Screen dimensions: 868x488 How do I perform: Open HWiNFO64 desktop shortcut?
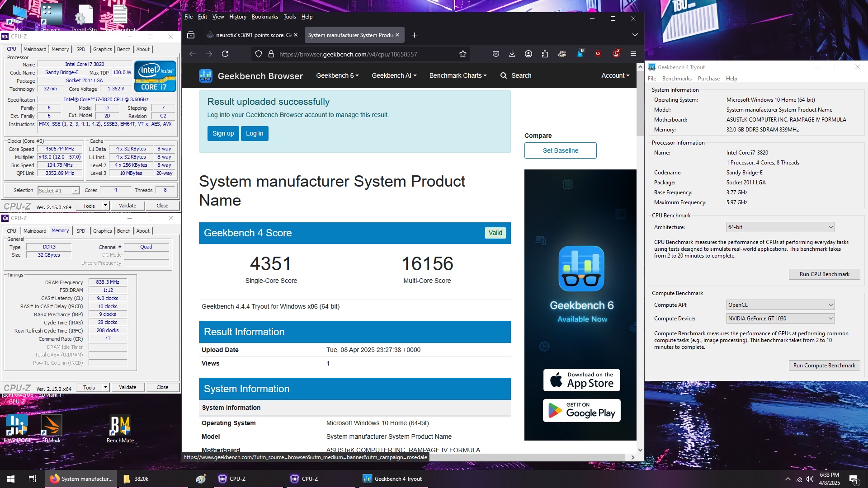coord(17,429)
